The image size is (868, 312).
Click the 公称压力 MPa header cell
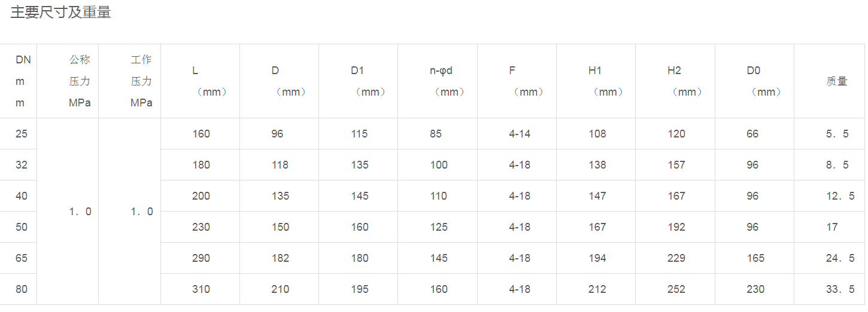tap(80, 81)
